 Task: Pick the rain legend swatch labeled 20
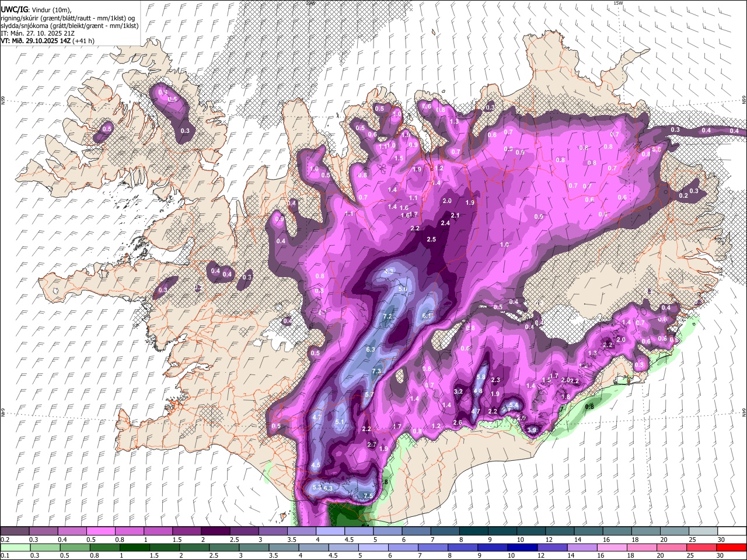(x=671, y=548)
